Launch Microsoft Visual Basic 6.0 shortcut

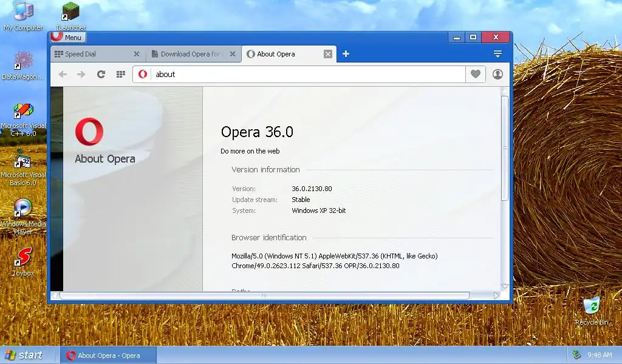[23, 167]
